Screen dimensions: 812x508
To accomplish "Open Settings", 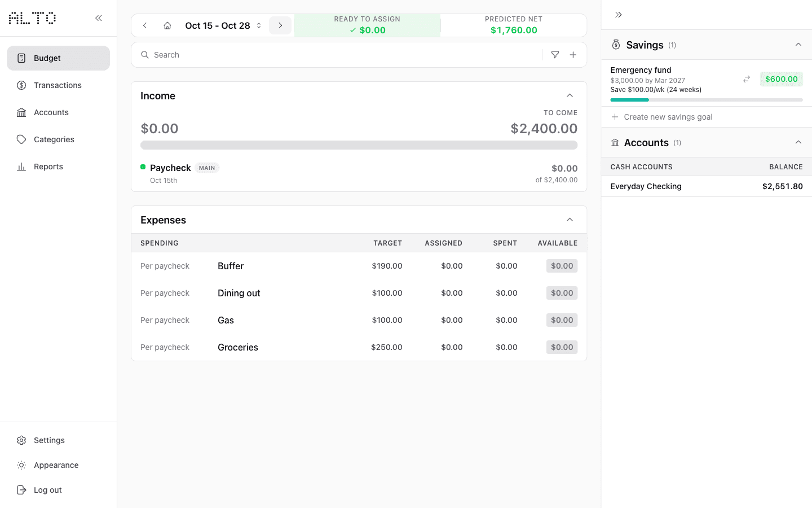I will click(58, 440).
